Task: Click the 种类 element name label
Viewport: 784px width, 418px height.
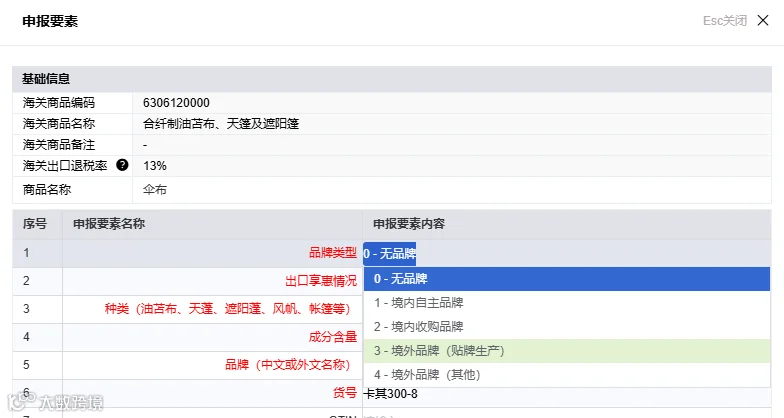Action: point(228,309)
